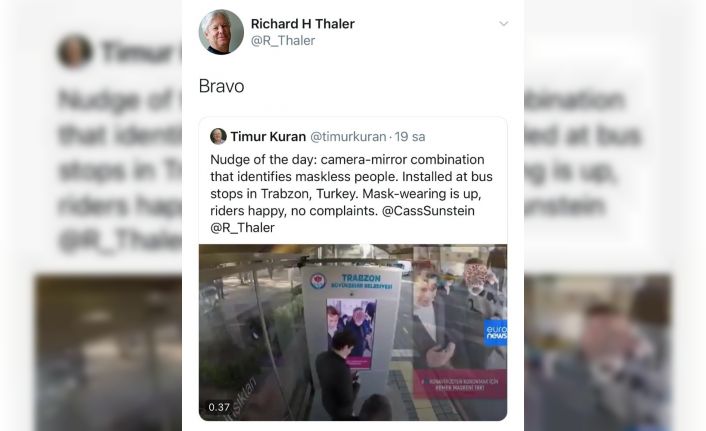
Task: Click the Timur Kuran name in quoted tweet
Action: [x=268, y=136]
